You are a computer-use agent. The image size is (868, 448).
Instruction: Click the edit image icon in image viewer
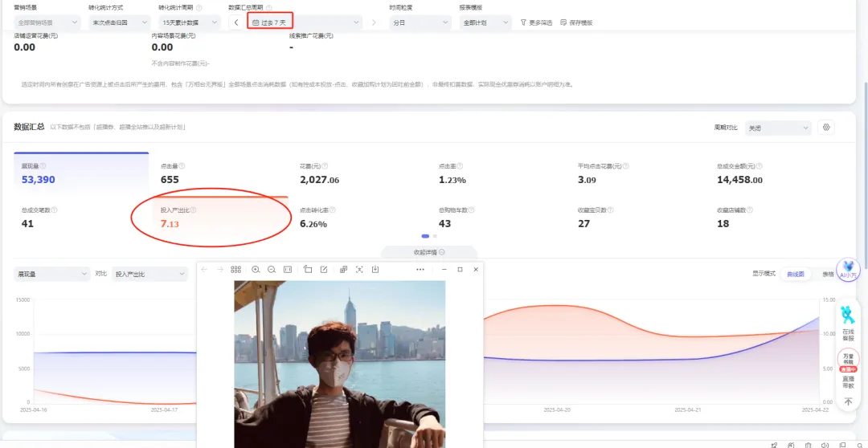pyautogui.click(x=325, y=269)
